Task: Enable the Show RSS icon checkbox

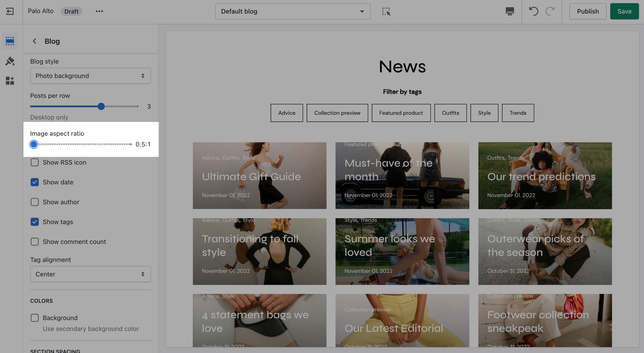Action: 35,162
